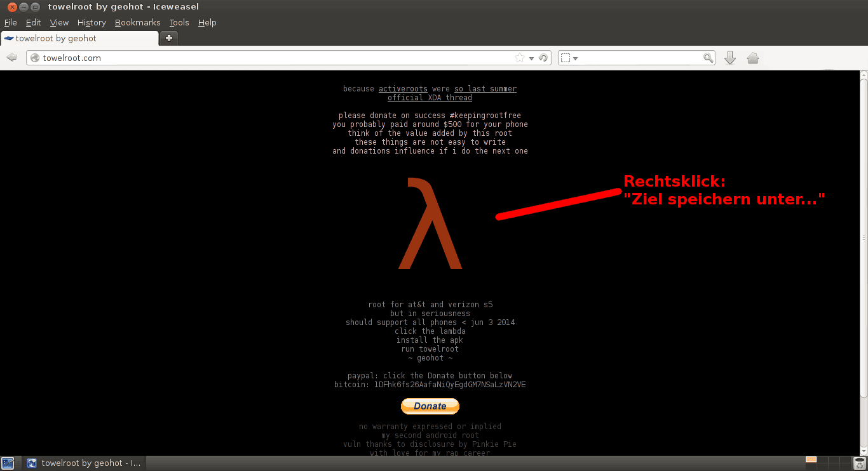Open the Downloads arrow button
The height and width of the screenshot is (471, 868).
[x=730, y=58]
